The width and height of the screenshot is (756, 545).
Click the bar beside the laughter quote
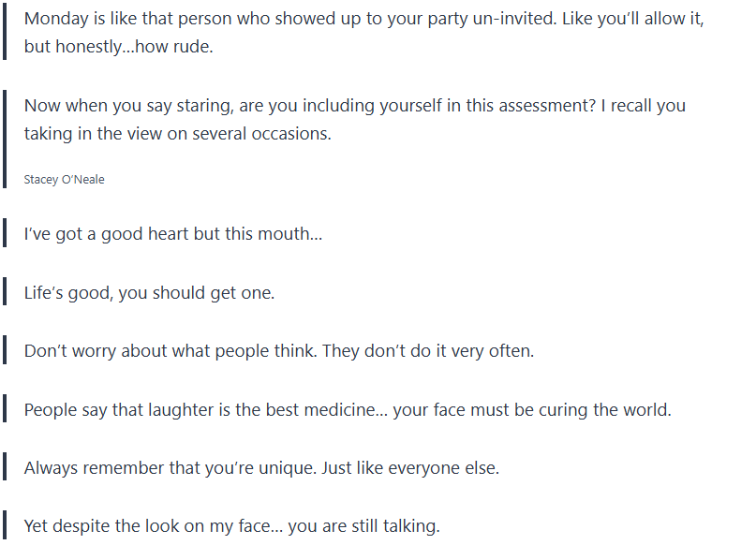point(5,410)
